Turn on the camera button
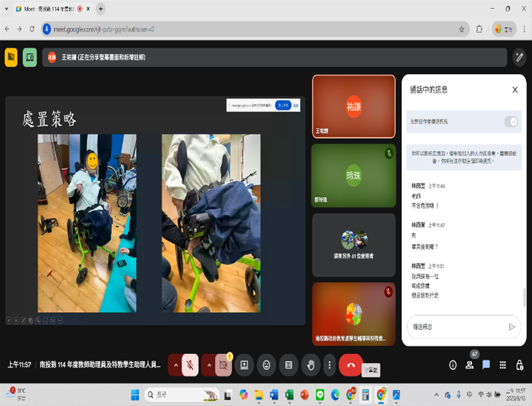The image size is (532, 406). (224, 365)
